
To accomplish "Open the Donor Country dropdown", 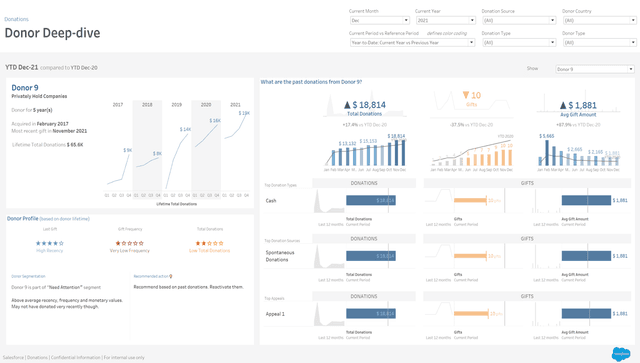I will (600, 20).
